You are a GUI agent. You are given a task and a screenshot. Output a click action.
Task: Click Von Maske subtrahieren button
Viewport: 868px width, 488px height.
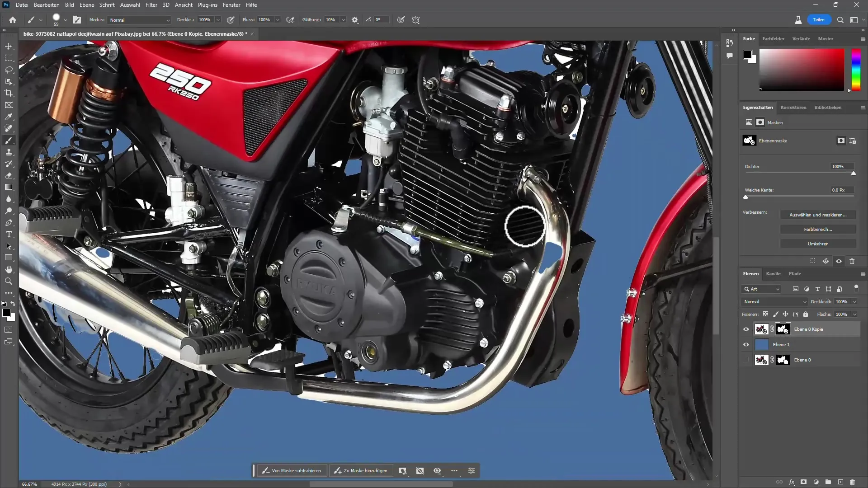[292, 471]
